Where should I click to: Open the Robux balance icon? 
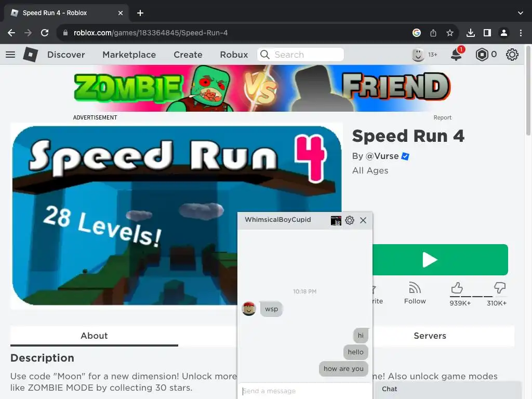coord(482,55)
